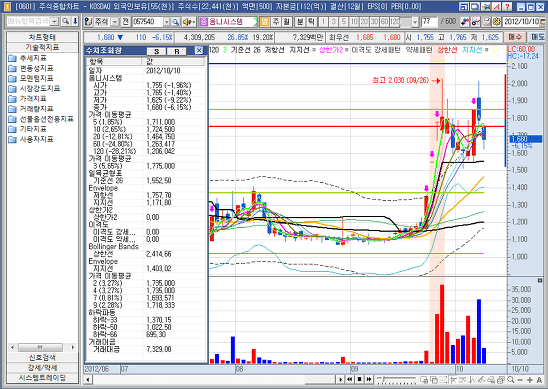
Task: Click the 항목 column header
Action: 114,62
